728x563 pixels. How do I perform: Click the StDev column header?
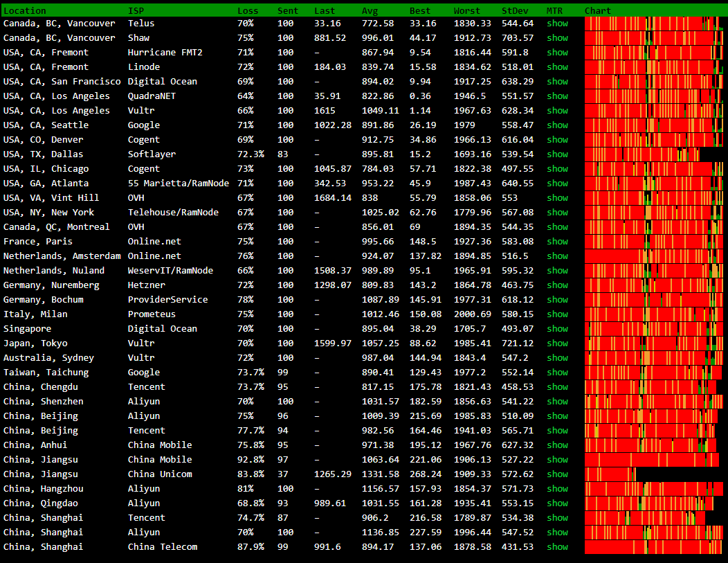tap(515, 10)
